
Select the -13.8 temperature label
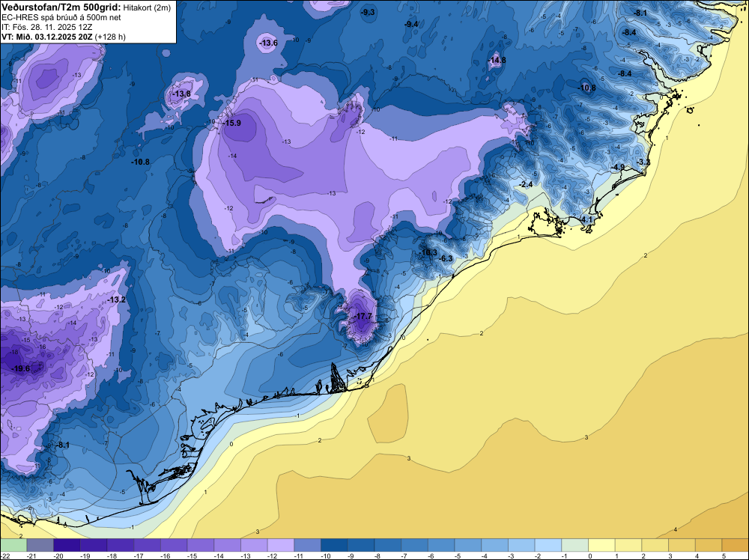tap(181, 94)
